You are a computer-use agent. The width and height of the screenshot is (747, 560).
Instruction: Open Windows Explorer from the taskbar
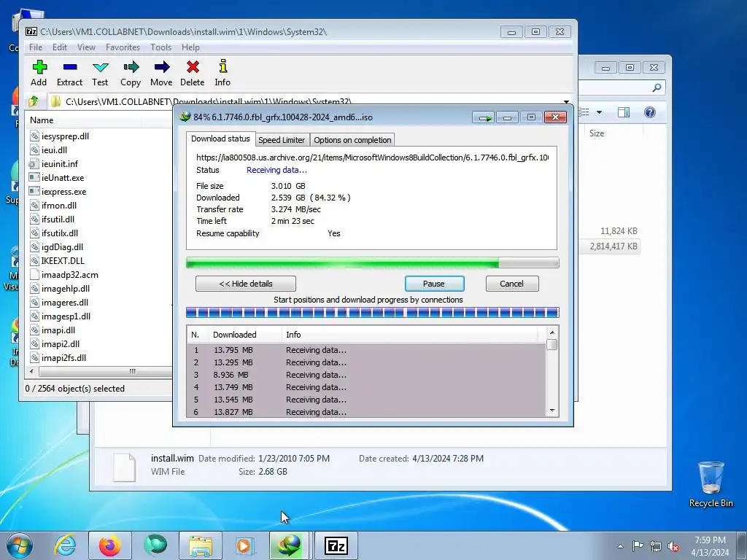tap(201, 545)
